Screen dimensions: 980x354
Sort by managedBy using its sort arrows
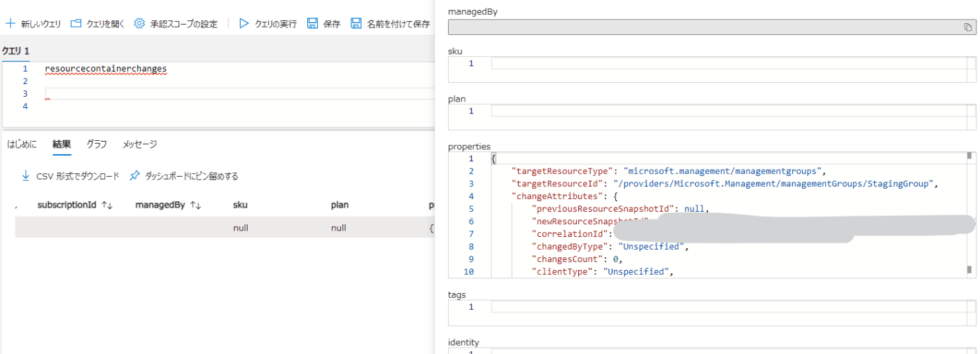tap(196, 205)
